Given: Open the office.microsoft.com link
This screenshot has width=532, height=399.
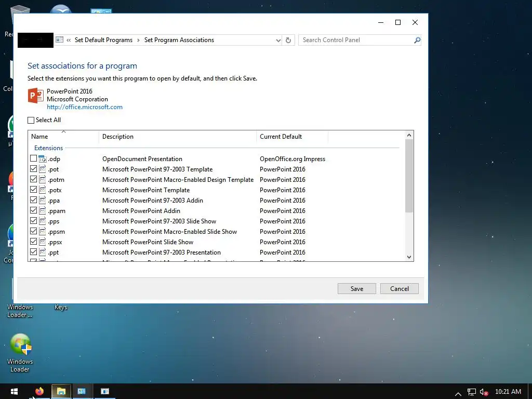Looking at the screenshot, I should tap(85, 107).
